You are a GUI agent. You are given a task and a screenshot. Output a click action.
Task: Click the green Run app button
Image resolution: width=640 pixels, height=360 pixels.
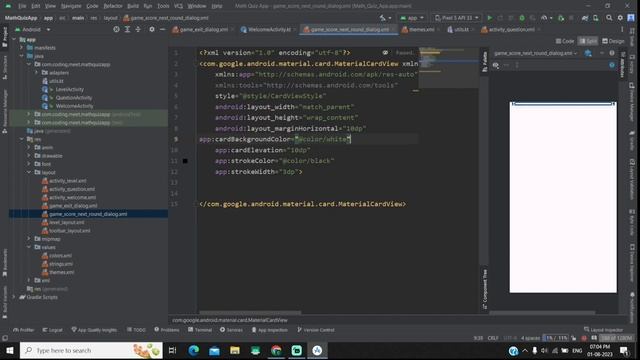pyautogui.click(x=489, y=18)
